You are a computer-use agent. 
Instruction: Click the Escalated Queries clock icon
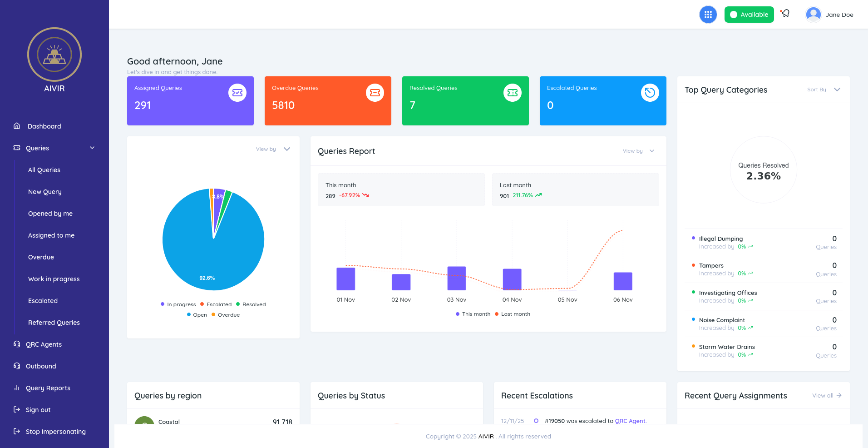650,93
